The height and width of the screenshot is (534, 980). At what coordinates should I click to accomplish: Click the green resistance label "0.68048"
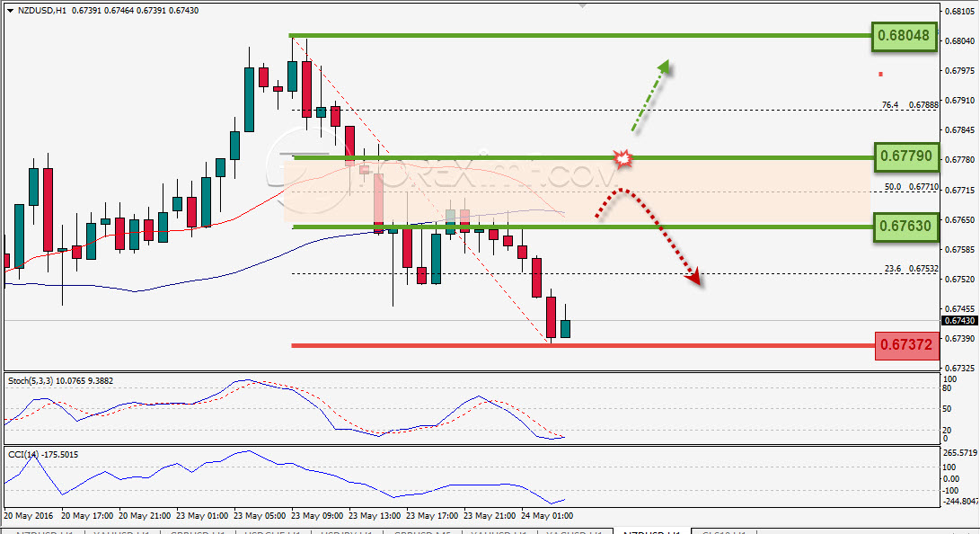904,36
